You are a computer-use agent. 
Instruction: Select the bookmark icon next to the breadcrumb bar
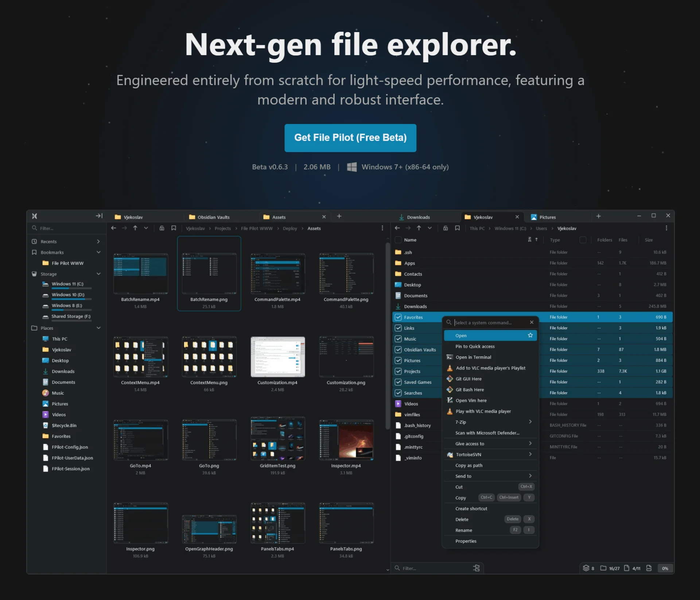coord(174,228)
